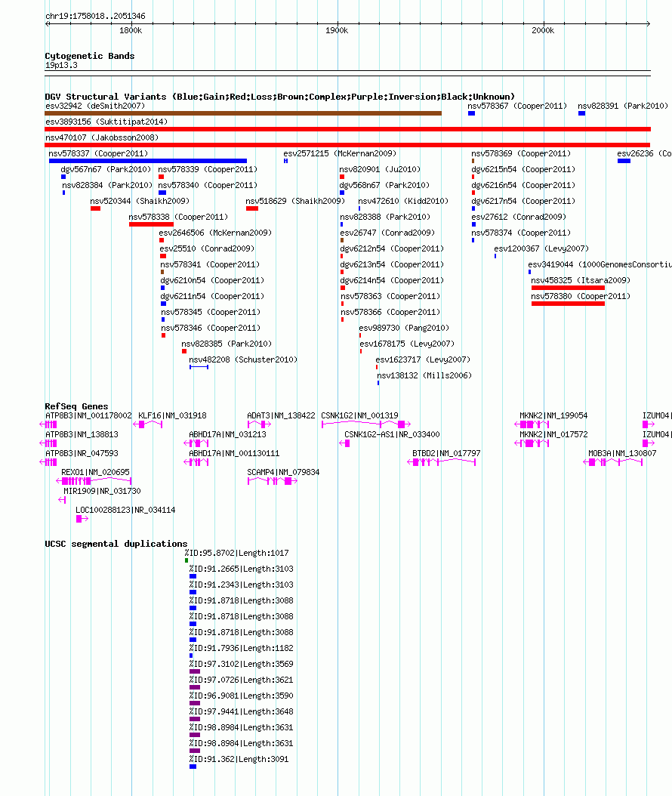Click the ADAT3 NM_138422 gene glyph

259,424
